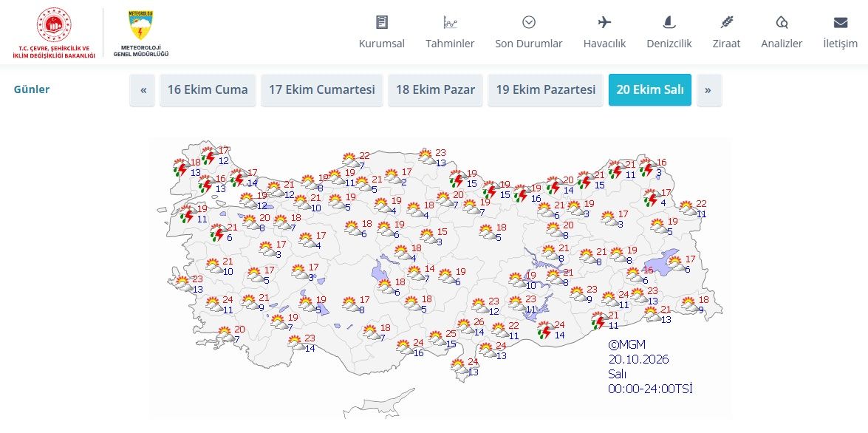Click partly cloudy icon with 26 and 14
The height and width of the screenshot is (433, 868).
(x=465, y=327)
